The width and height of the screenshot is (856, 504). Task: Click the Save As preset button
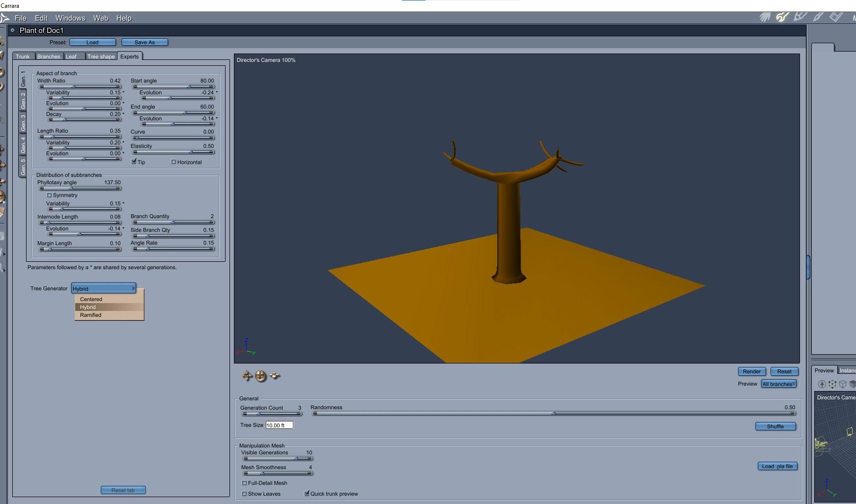pos(144,42)
